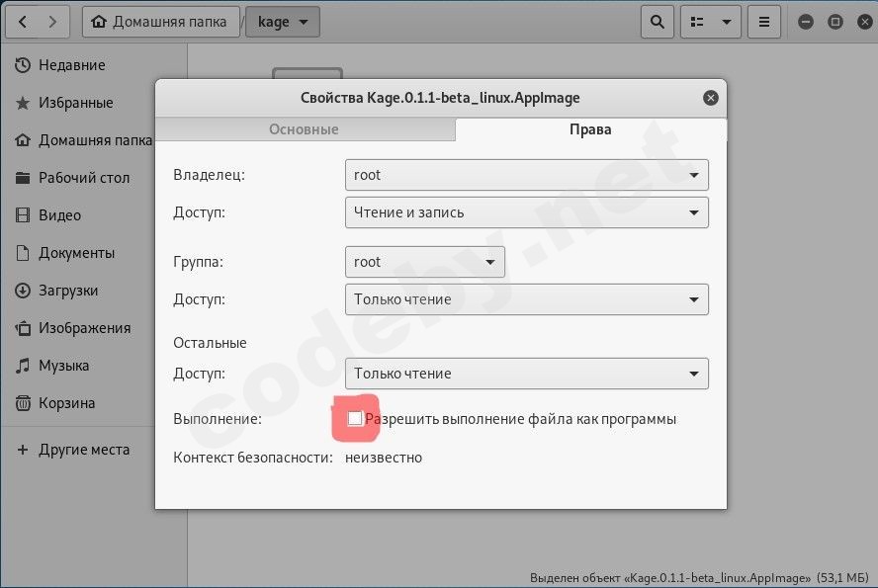Close the properties dialog
This screenshot has height=588, width=878.
point(711,98)
